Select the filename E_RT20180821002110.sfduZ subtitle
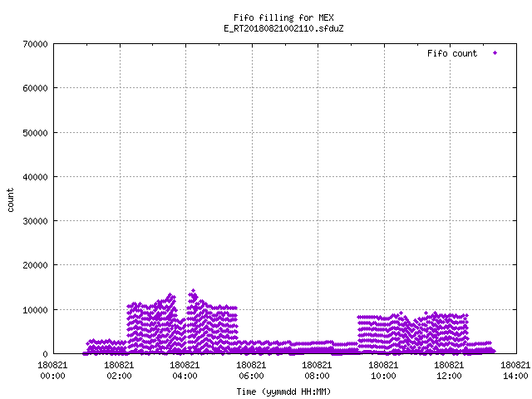Viewport: 532px width, 399px height. (283, 28)
